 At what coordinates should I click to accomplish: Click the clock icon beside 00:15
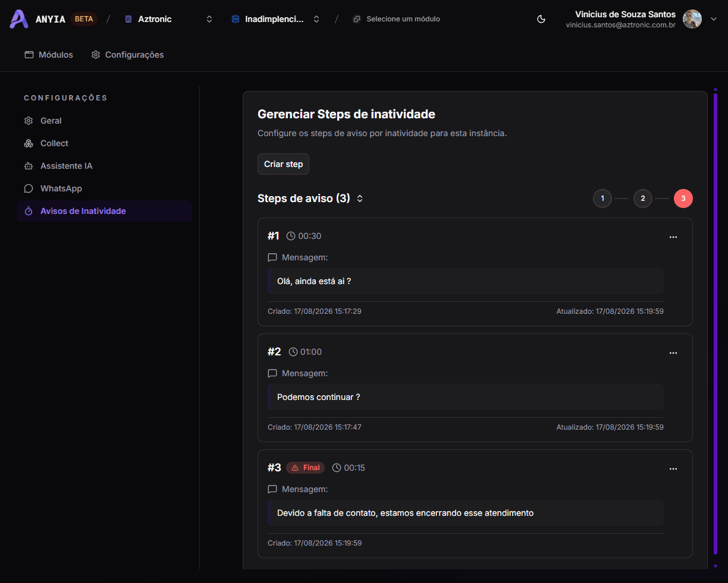pos(337,468)
